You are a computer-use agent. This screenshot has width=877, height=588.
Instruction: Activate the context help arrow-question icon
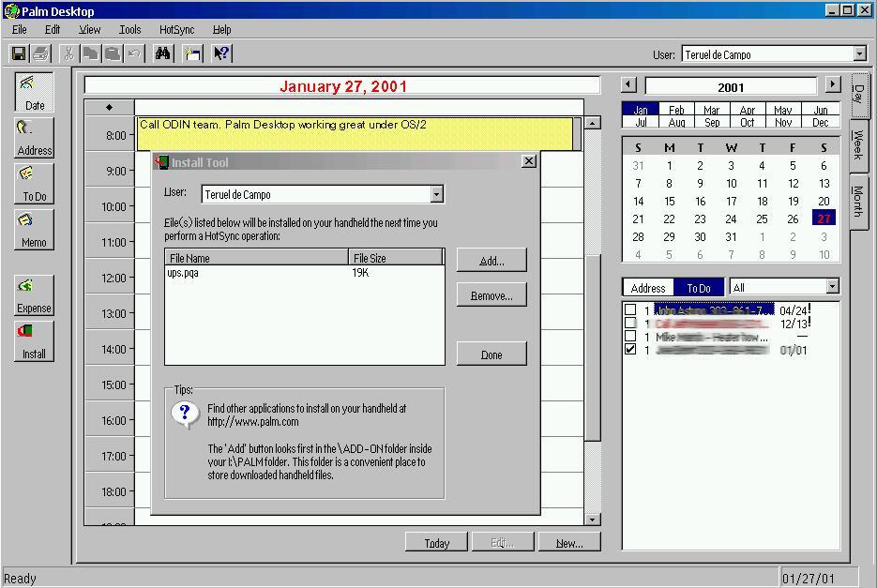221,53
